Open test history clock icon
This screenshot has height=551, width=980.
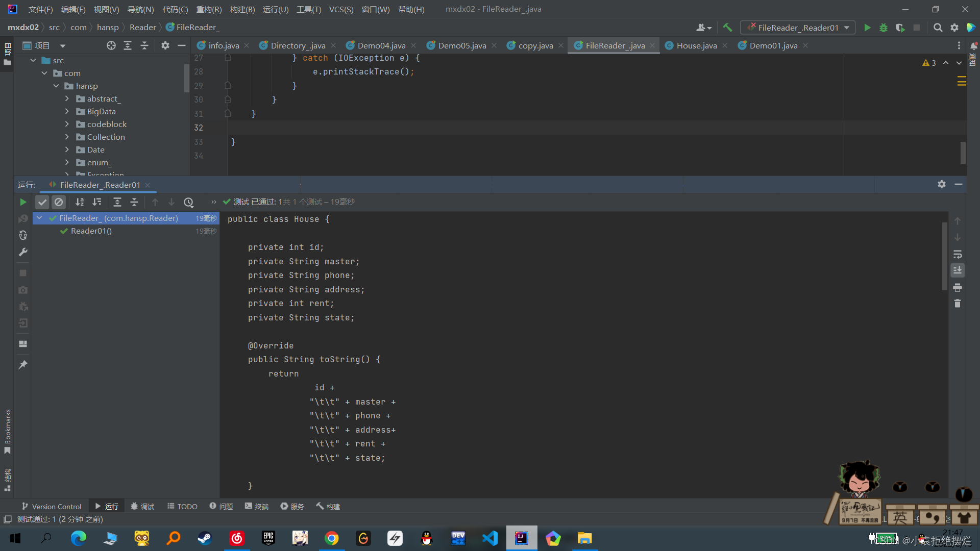188,202
